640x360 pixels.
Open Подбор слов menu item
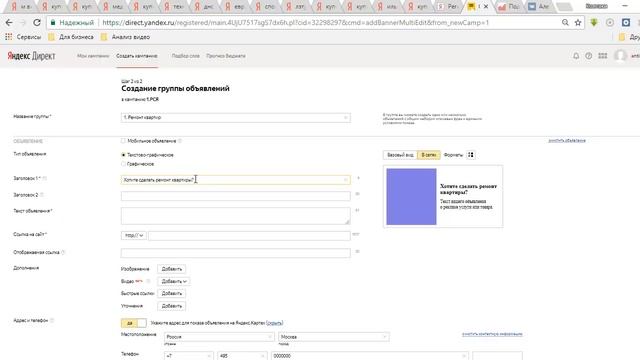click(x=186, y=56)
